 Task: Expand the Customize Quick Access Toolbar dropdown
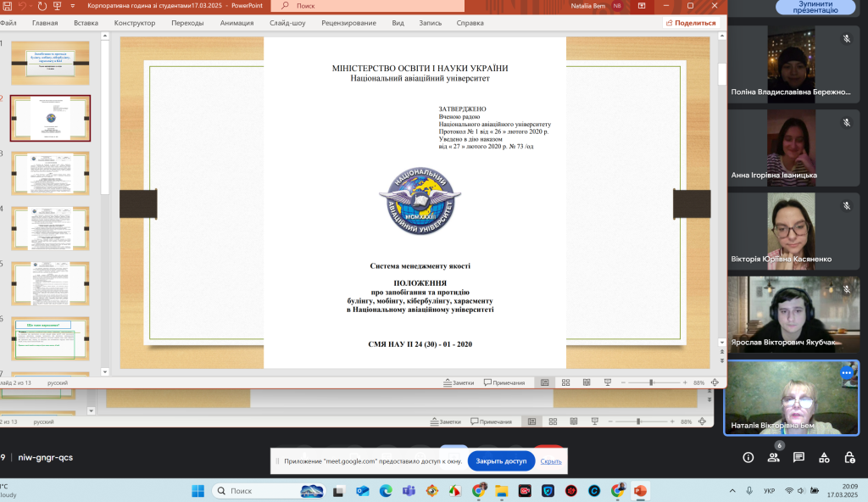74,6
